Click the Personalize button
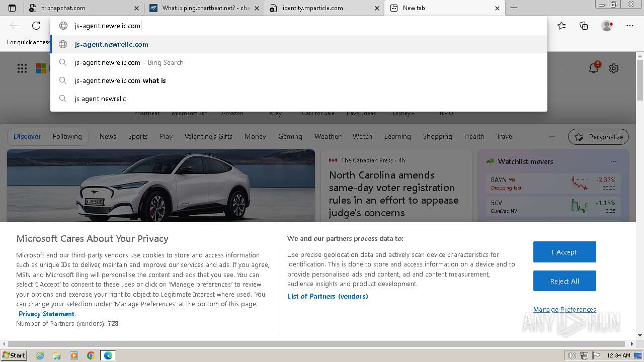 coord(599,137)
